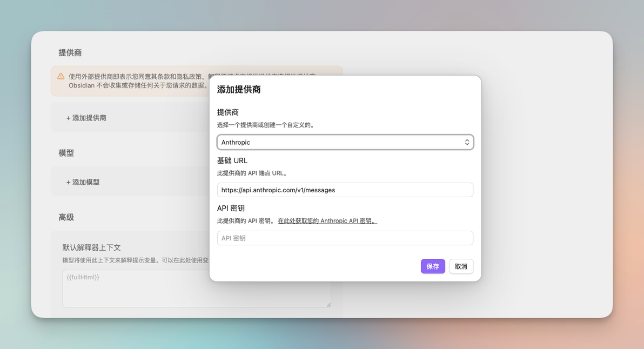Image resolution: width=644 pixels, height=349 pixels.
Task: Click the textarea resize handle corner
Action: [328, 305]
